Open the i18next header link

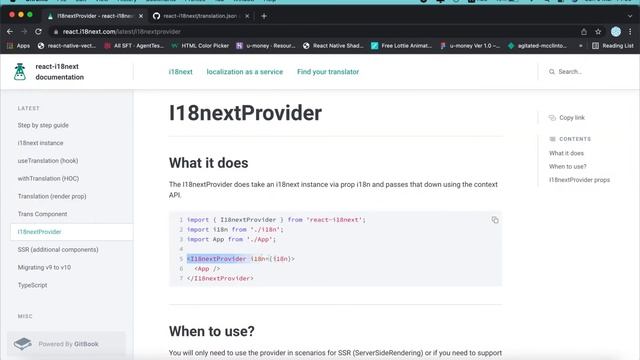tap(180, 72)
